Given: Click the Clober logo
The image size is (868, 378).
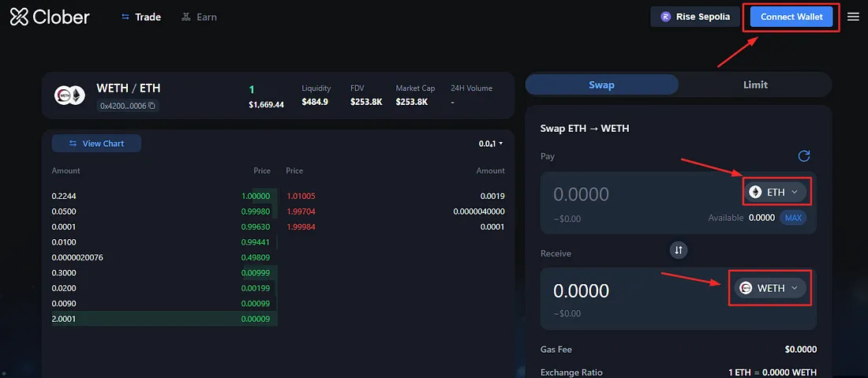Looking at the screenshot, I should click(50, 17).
